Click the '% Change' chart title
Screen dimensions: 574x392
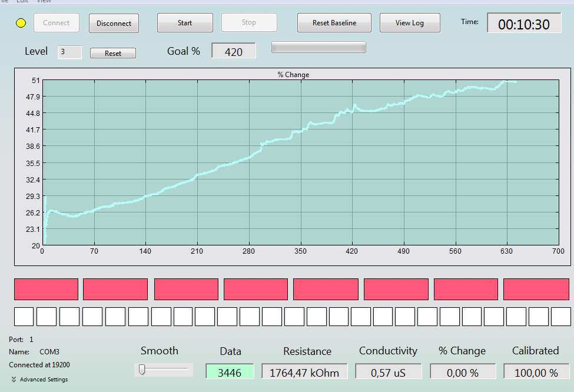[293, 75]
